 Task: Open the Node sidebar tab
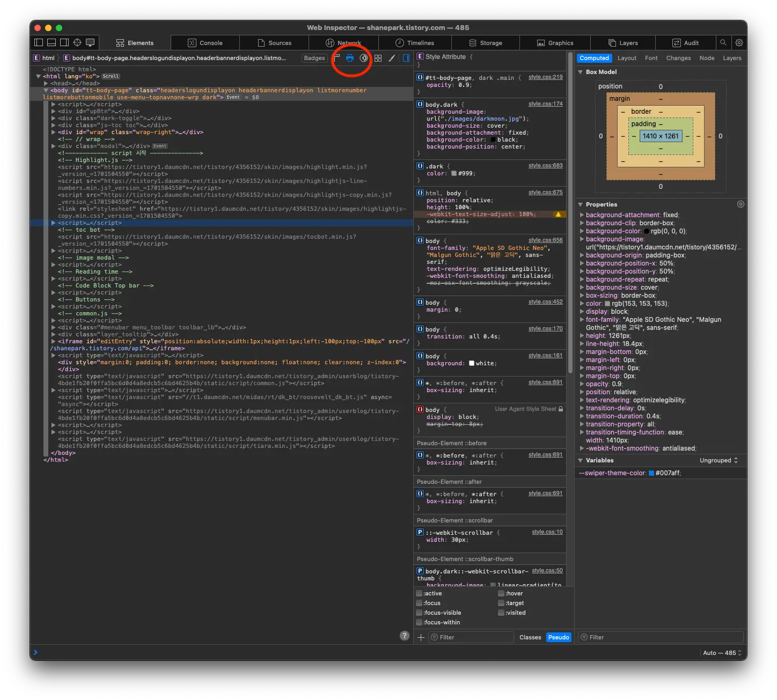[x=707, y=58]
